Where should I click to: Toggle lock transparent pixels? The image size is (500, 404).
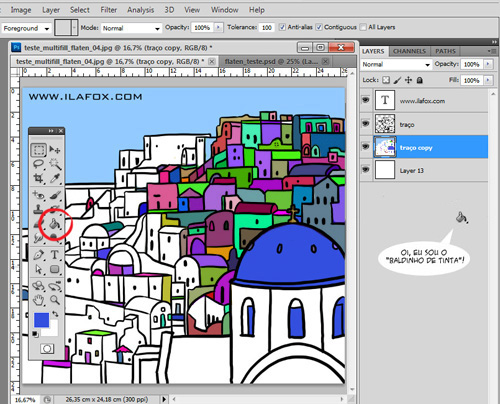click(386, 80)
